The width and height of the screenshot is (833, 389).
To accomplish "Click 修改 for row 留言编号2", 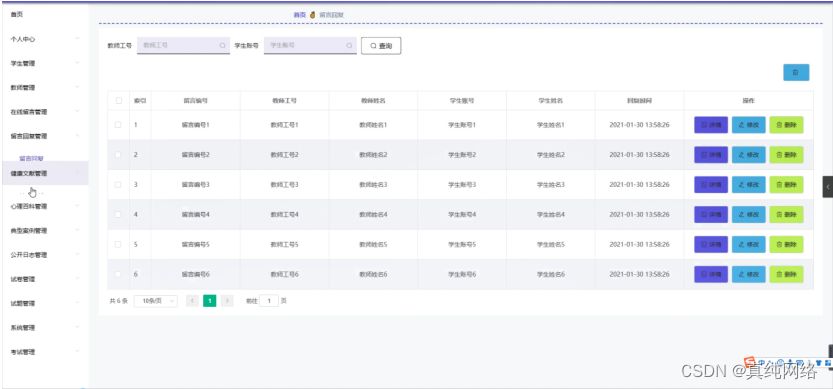I will tap(749, 155).
